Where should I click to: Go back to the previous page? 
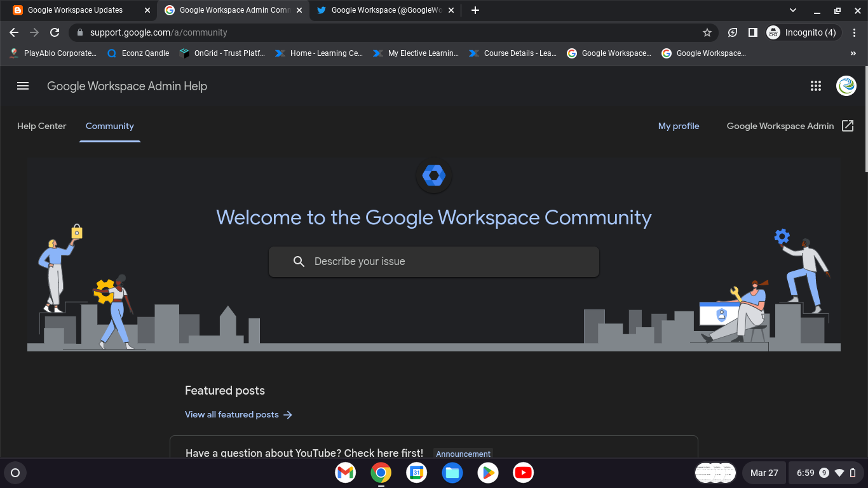coord(14,32)
